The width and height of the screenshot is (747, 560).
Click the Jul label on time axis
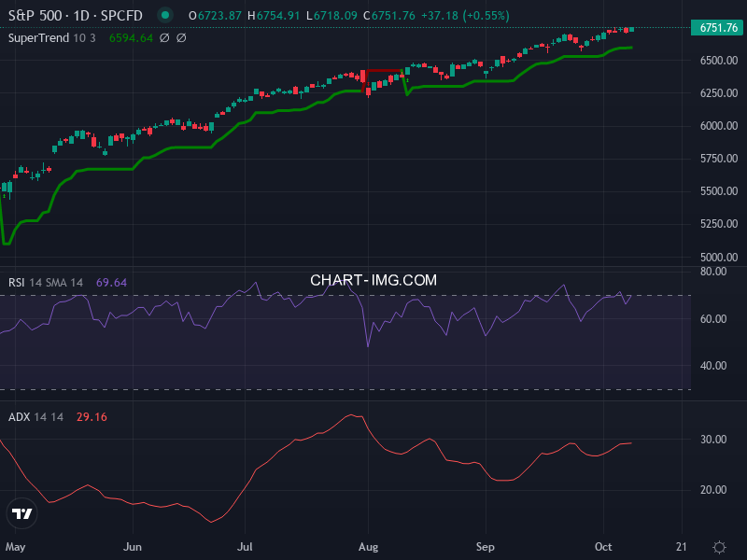coord(247,546)
